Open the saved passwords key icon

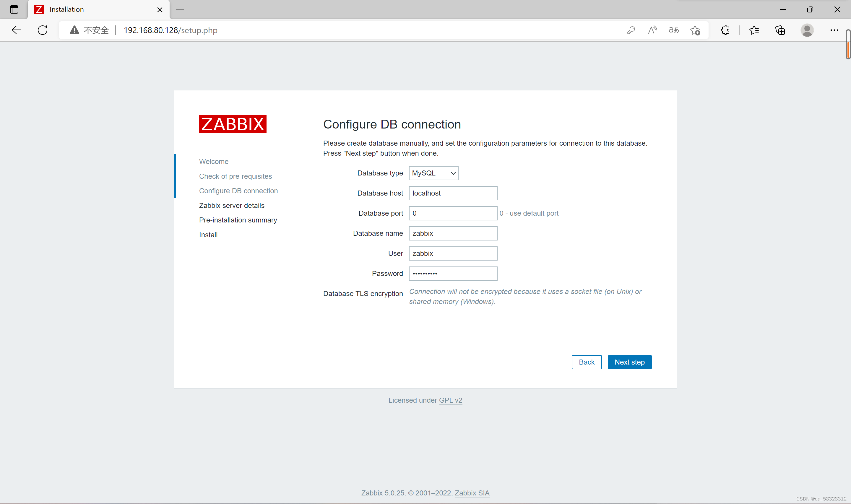631,30
